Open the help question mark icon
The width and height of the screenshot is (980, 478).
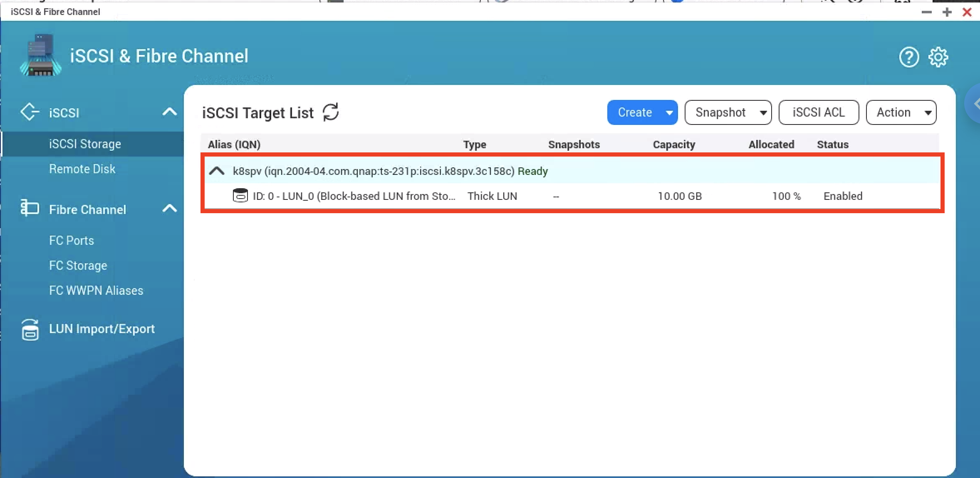coord(909,57)
